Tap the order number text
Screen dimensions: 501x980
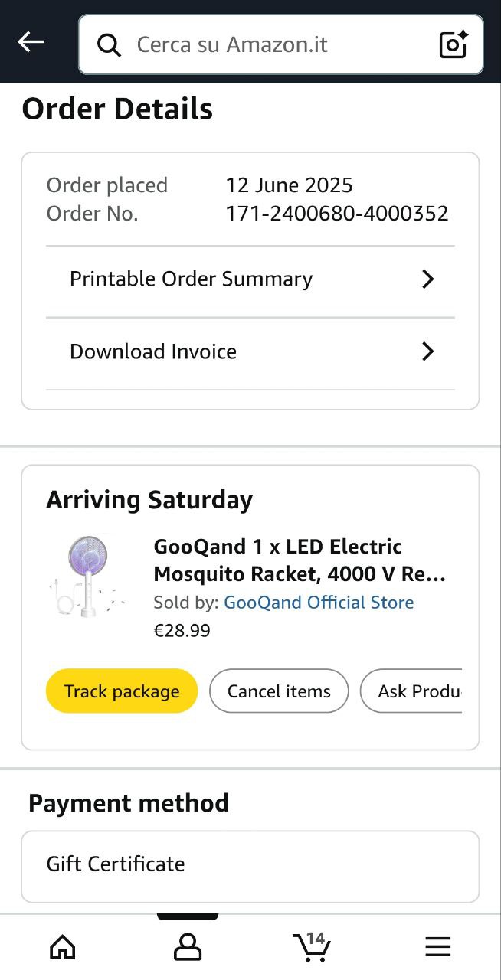click(x=337, y=214)
